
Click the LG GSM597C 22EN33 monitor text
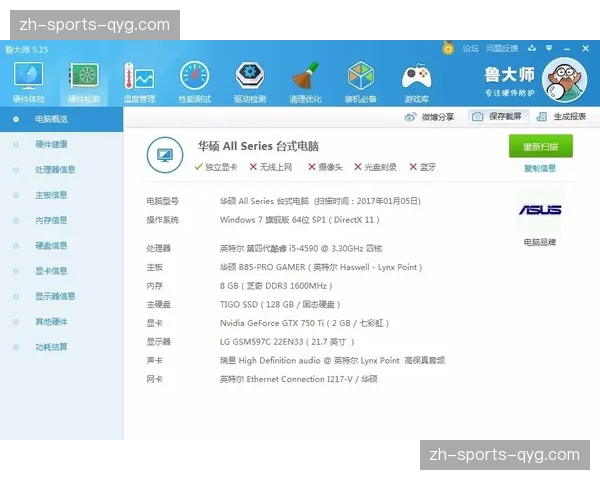tap(287, 342)
